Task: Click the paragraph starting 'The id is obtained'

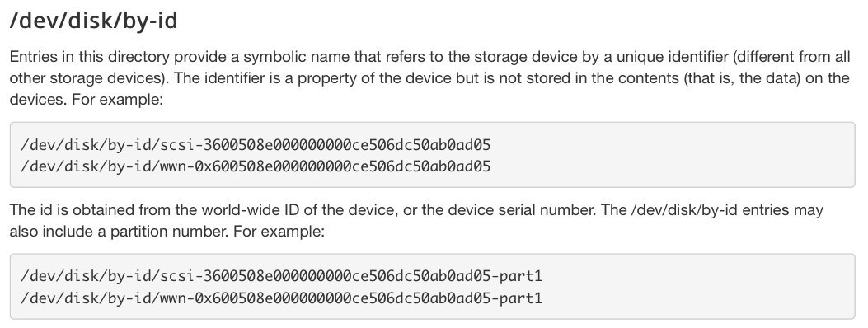Action: 416,221
